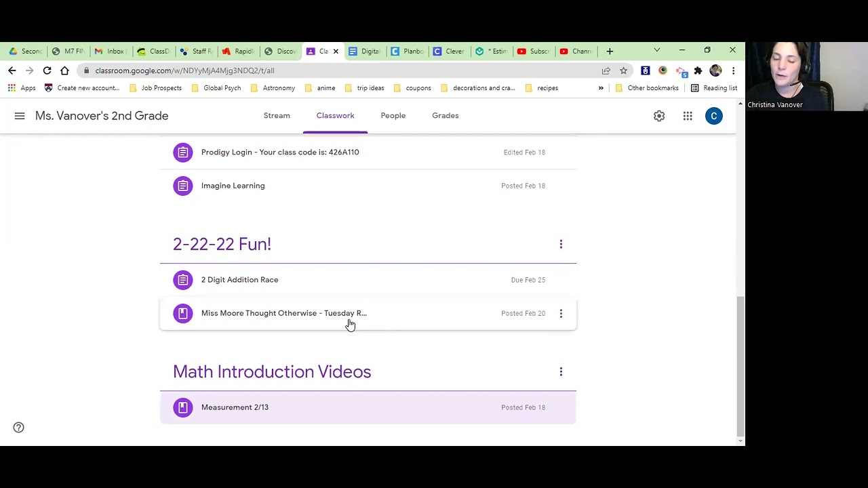Screen dimensions: 868x488
Task: Open the Create new account bookmark
Action: pyautogui.click(x=81, y=88)
